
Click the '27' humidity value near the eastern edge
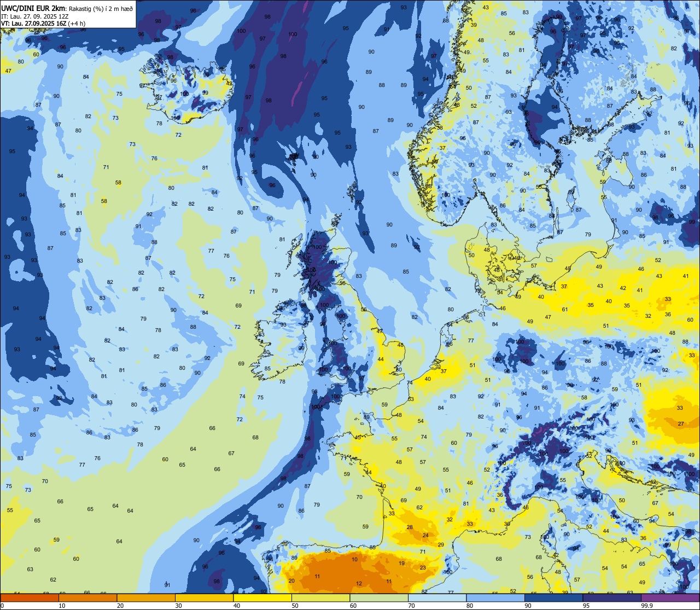pos(681,424)
